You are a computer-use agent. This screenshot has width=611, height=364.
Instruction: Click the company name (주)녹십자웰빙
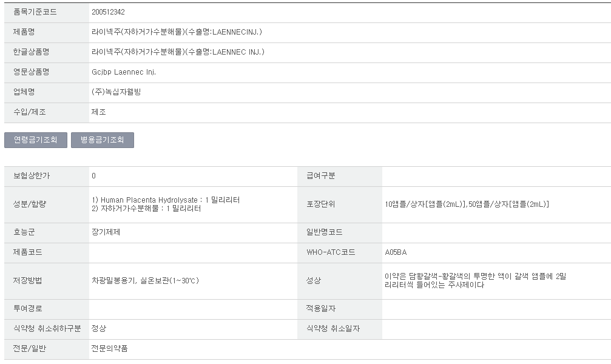click(x=116, y=92)
